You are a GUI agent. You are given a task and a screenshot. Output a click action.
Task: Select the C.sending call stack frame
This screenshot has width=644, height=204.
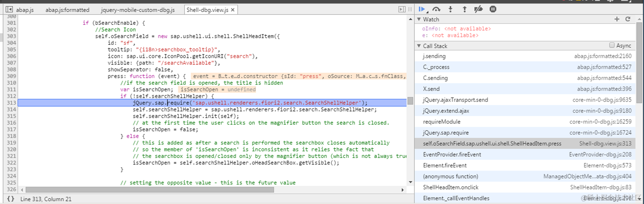(525, 78)
